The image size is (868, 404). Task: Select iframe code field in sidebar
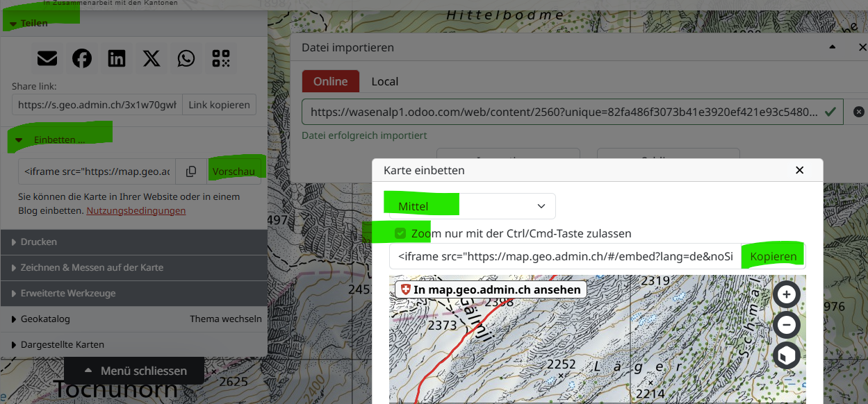(x=97, y=171)
